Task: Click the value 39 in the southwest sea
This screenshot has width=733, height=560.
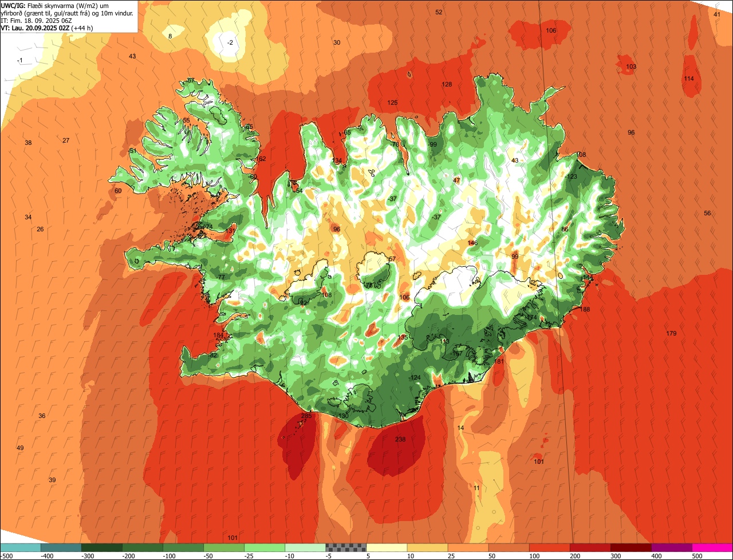Action: click(x=52, y=480)
